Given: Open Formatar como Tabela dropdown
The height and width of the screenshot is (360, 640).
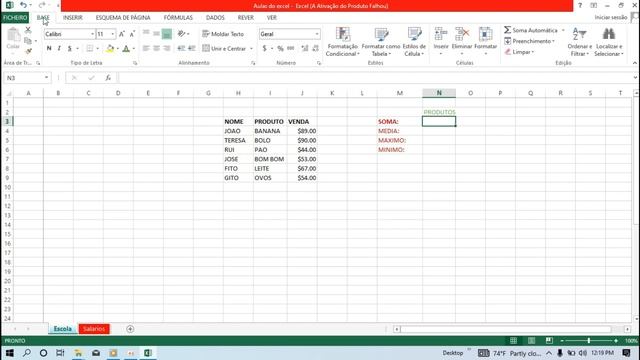Looking at the screenshot, I should click(381, 42).
